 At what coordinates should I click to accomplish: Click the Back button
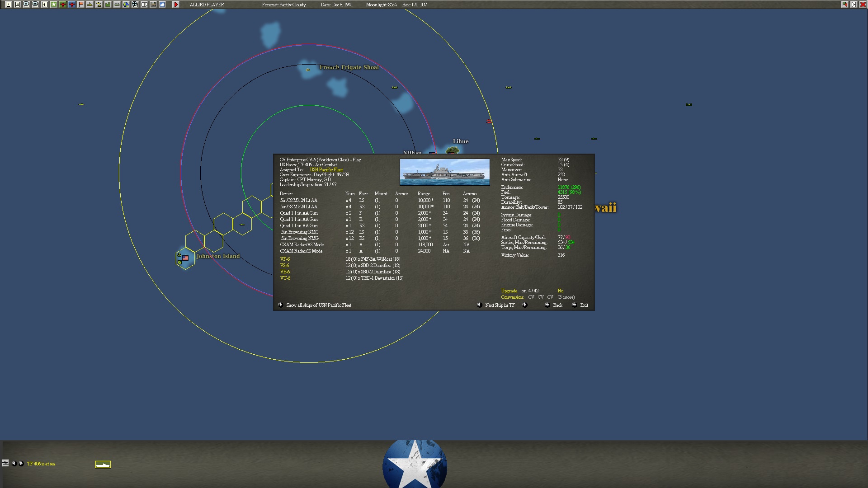pos(557,305)
